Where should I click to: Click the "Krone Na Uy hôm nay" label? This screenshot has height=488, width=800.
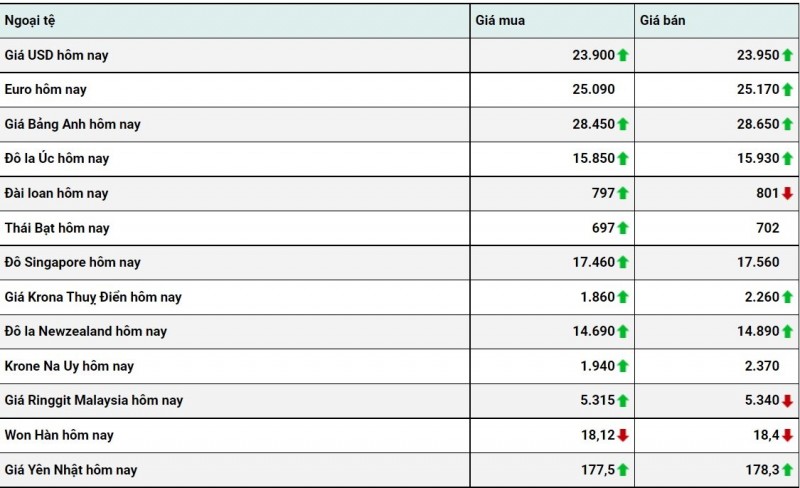point(69,366)
